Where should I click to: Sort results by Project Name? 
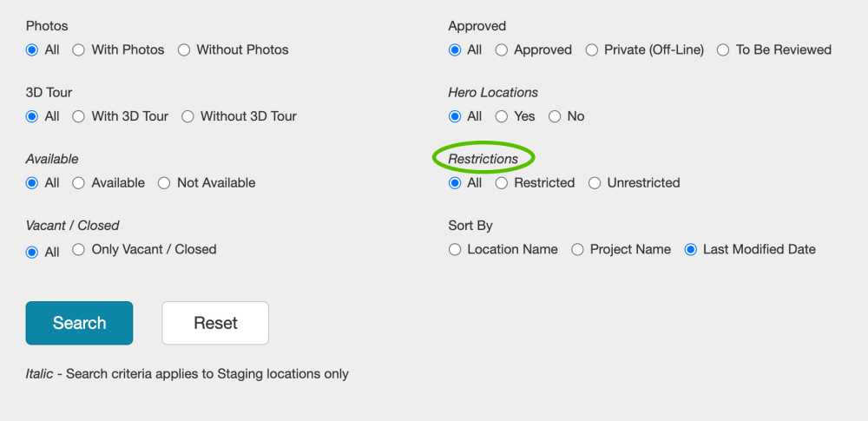(x=577, y=250)
